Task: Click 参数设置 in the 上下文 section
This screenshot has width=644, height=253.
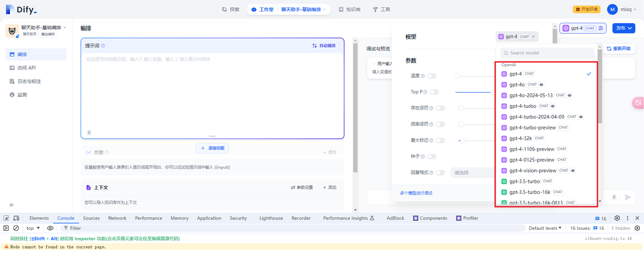Action: click(302, 187)
